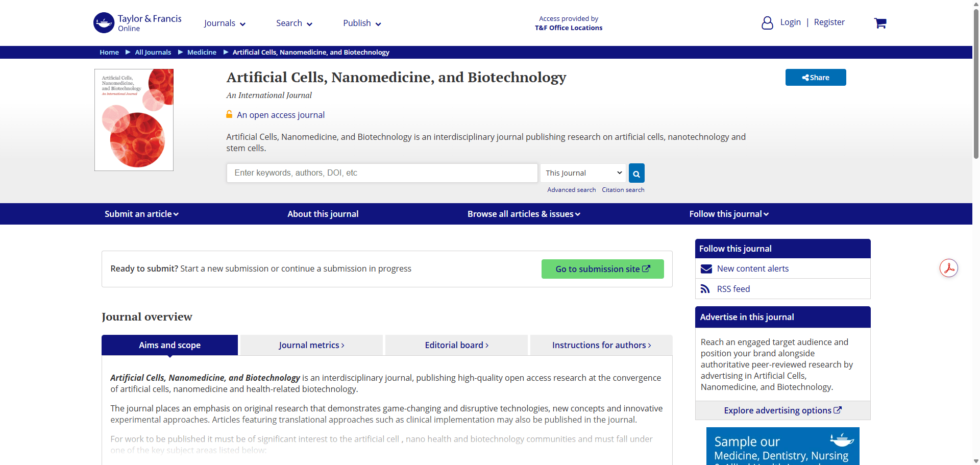Click the envelope icon for content alerts
This screenshot has height=465, width=980.
(x=706, y=269)
